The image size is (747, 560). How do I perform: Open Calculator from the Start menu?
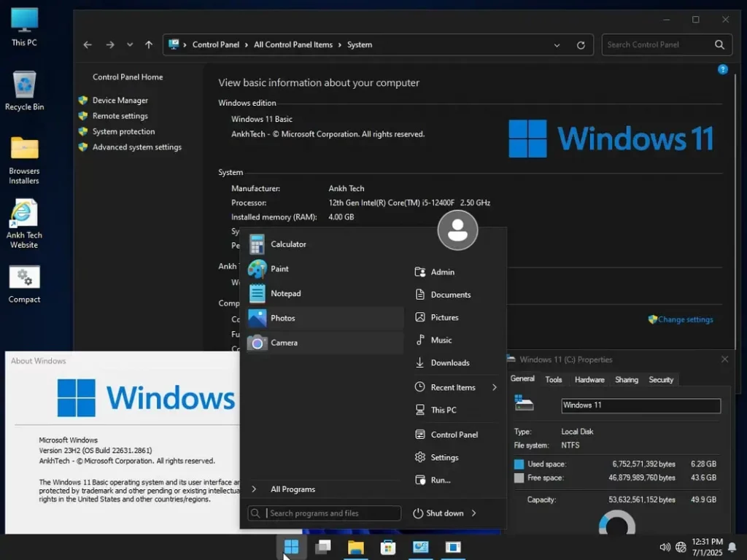287,244
